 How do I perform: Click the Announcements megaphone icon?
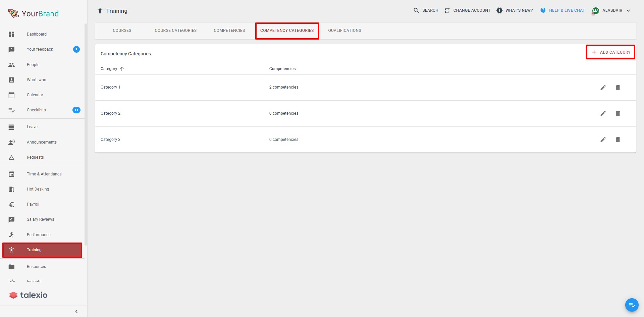tap(11, 142)
